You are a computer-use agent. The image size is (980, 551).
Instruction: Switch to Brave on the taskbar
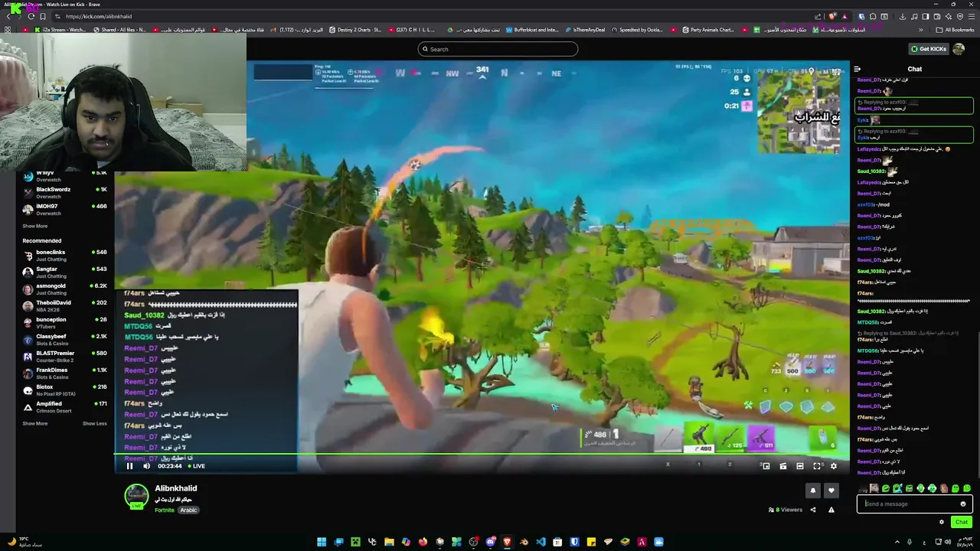click(x=507, y=542)
